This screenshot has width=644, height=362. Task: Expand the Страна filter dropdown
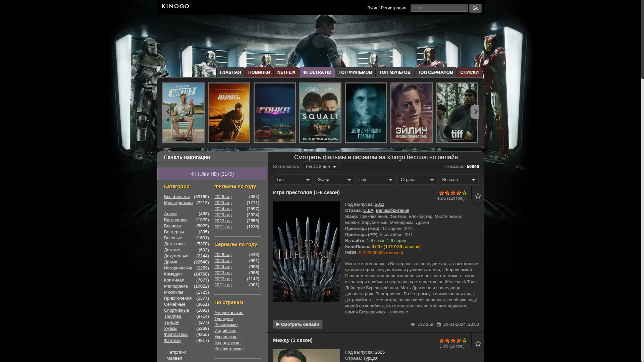(417, 180)
